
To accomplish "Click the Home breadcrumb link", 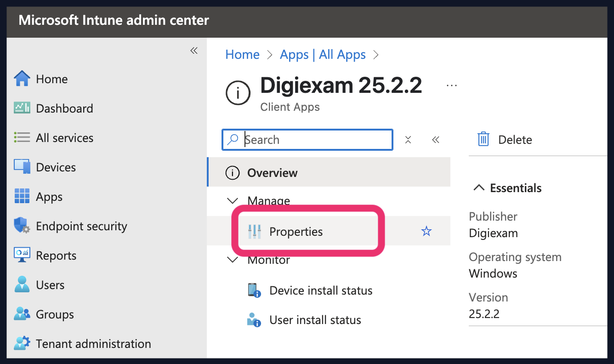I will coord(242,55).
